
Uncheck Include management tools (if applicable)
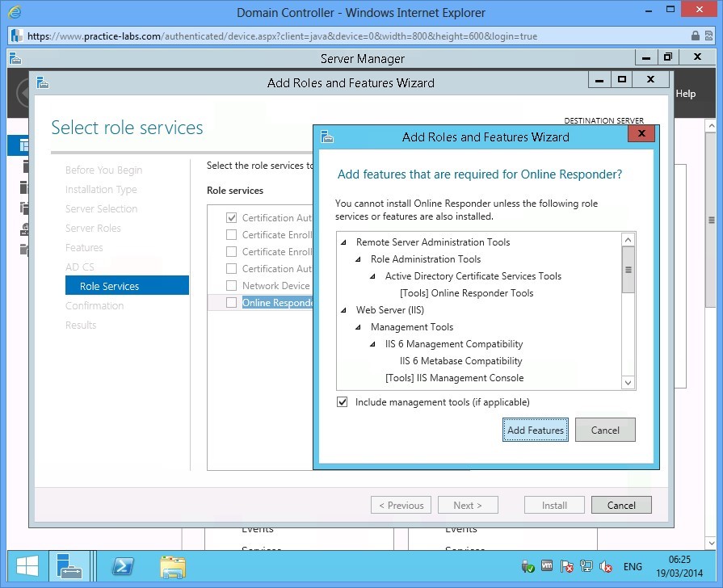pos(343,401)
